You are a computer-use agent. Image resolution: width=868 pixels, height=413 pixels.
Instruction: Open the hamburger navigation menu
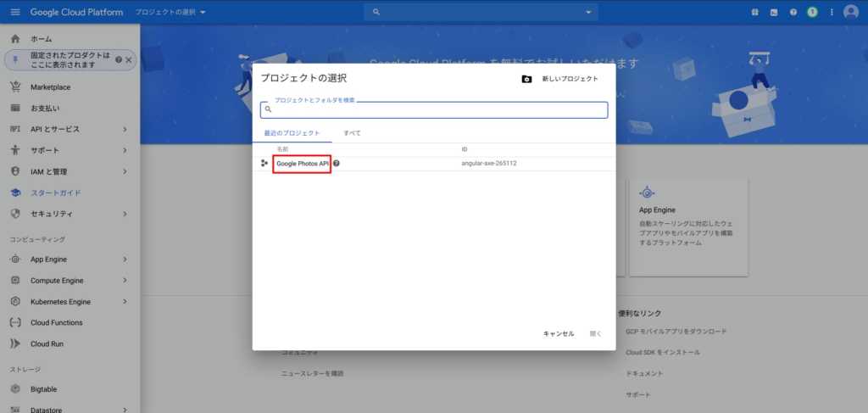(x=14, y=12)
